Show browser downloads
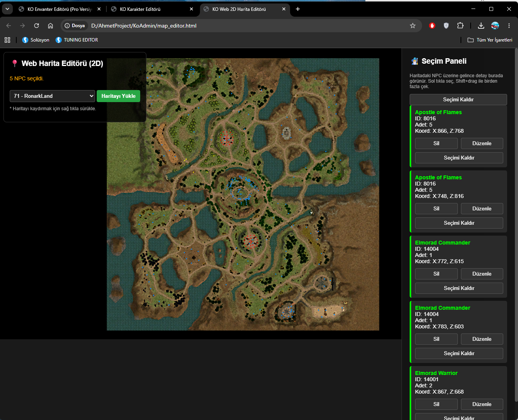The height and width of the screenshot is (420, 518). click(x=481, y=26)
